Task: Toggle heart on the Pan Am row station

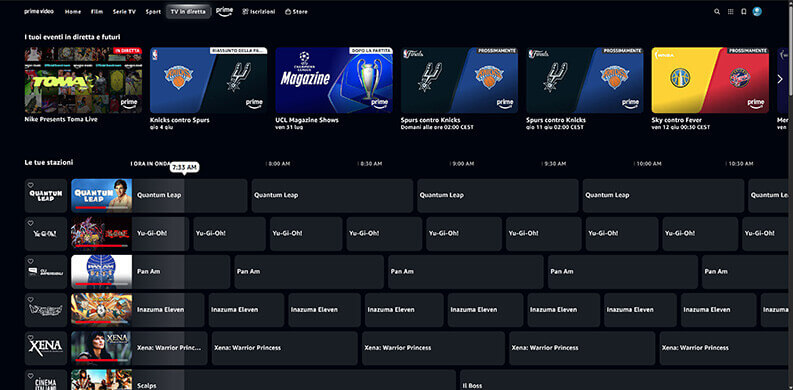Action: [x=30, y=261]
